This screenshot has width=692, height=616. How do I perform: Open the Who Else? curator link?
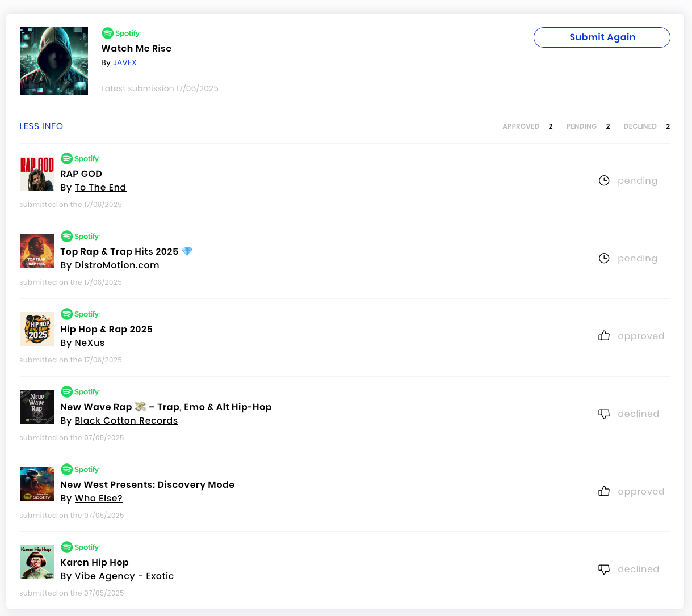pyautogui.click(x=98, y=499)
